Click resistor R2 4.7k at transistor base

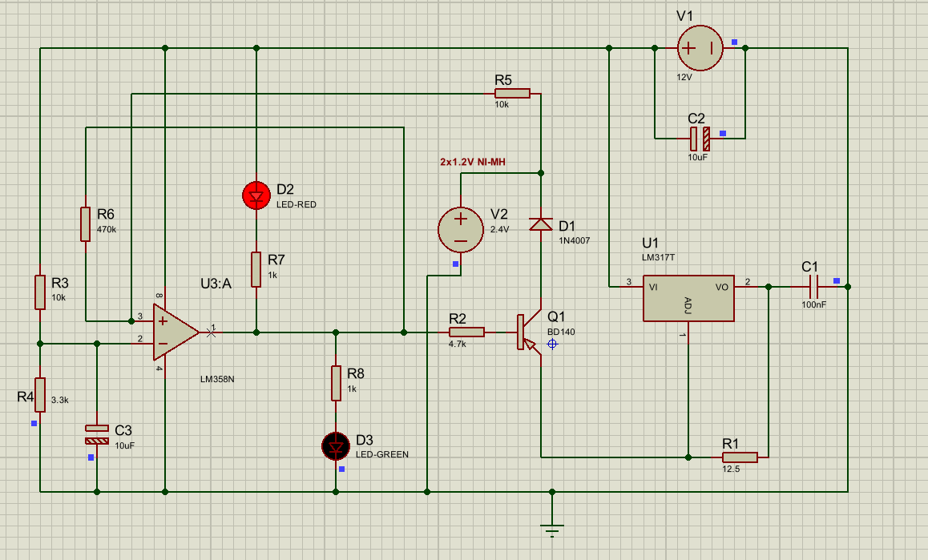[466, 332]
